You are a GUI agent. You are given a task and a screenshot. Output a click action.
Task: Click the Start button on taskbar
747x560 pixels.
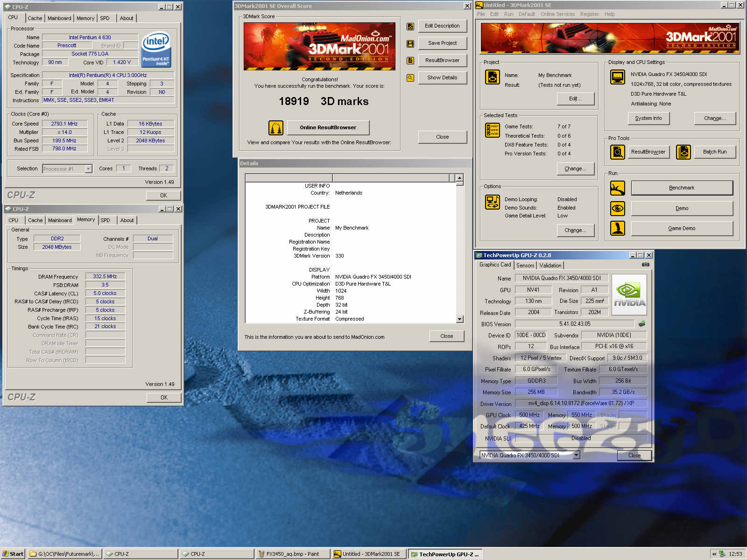point(13,554)
